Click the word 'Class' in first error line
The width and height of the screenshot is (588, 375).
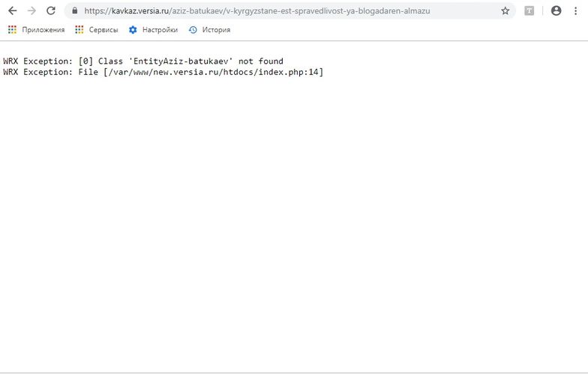tap(110, 61)
